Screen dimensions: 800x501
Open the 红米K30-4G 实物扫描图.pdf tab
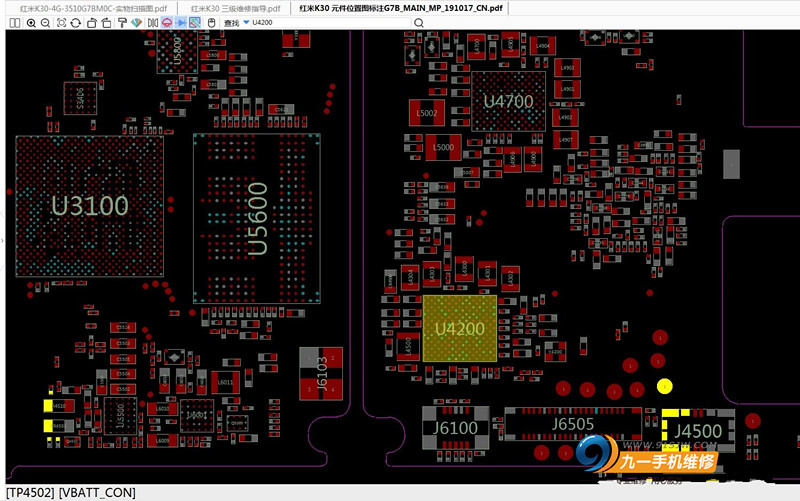[x=93, y=8]
